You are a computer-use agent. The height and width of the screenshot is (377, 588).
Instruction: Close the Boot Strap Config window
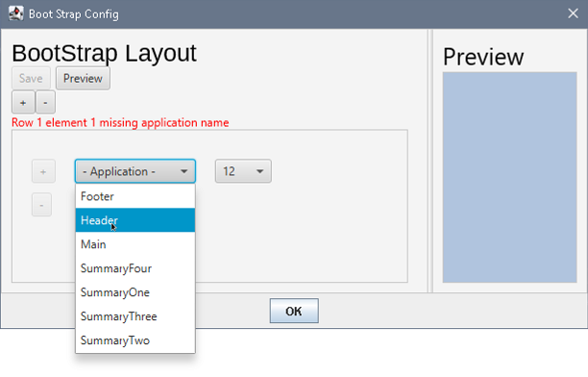coord(573,13)
